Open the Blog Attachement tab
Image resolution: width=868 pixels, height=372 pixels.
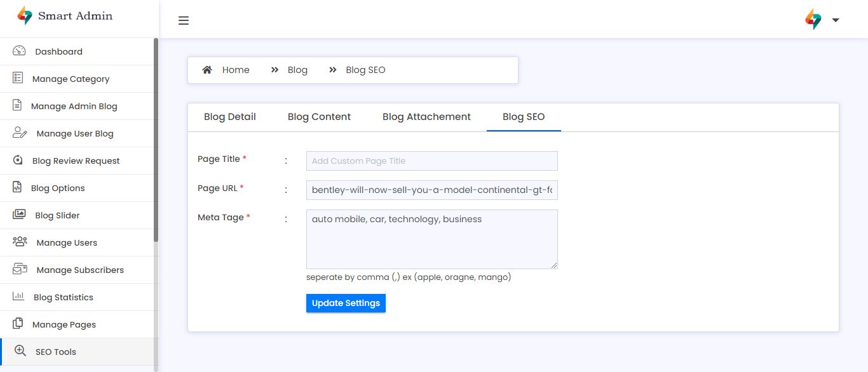pos(426,117)
